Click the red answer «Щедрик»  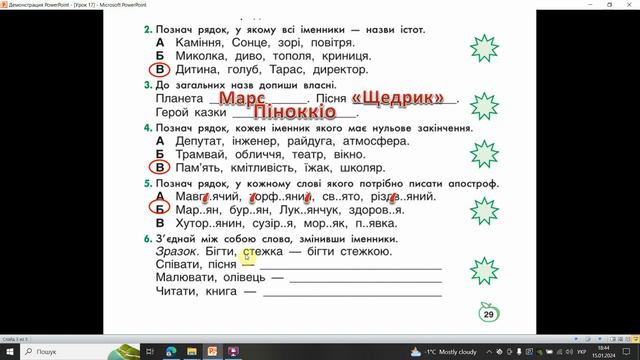398,97
